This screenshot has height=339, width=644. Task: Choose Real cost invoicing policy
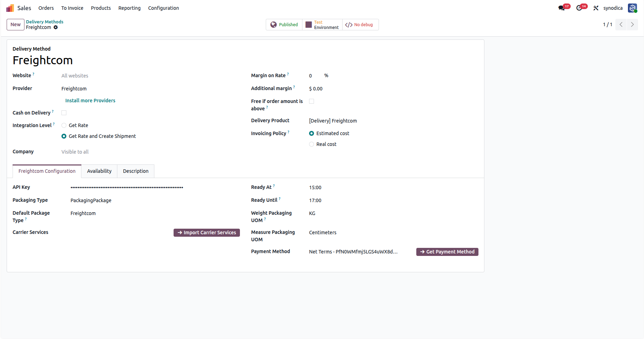coord(312,144)
